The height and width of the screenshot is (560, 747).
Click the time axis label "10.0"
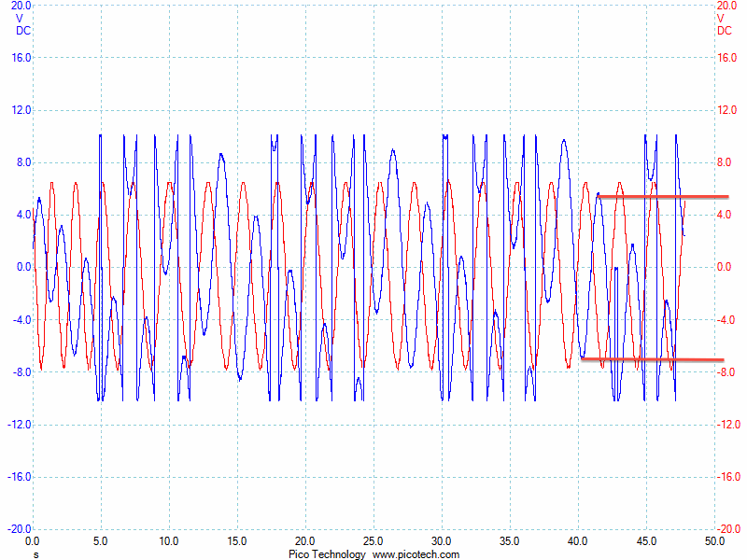pos(169,541)
